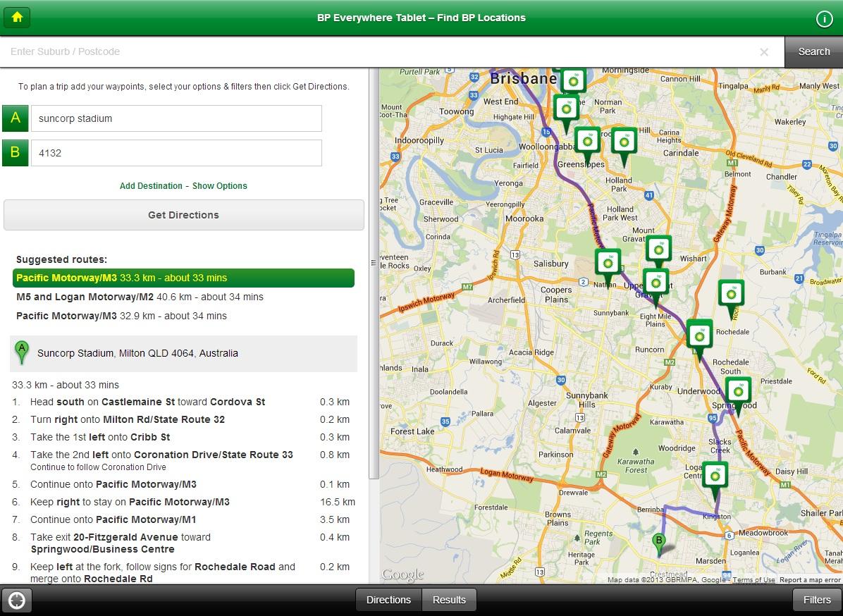Select M5 and Logan Motorway/M2 route
843x616 pixels.
pyautogui.click(x=140, y=297)
